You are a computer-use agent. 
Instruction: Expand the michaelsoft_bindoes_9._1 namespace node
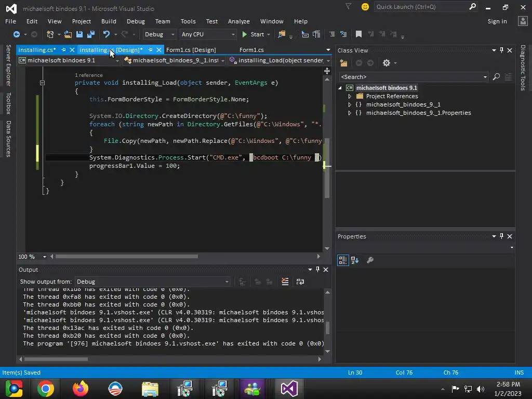point(350,104)
